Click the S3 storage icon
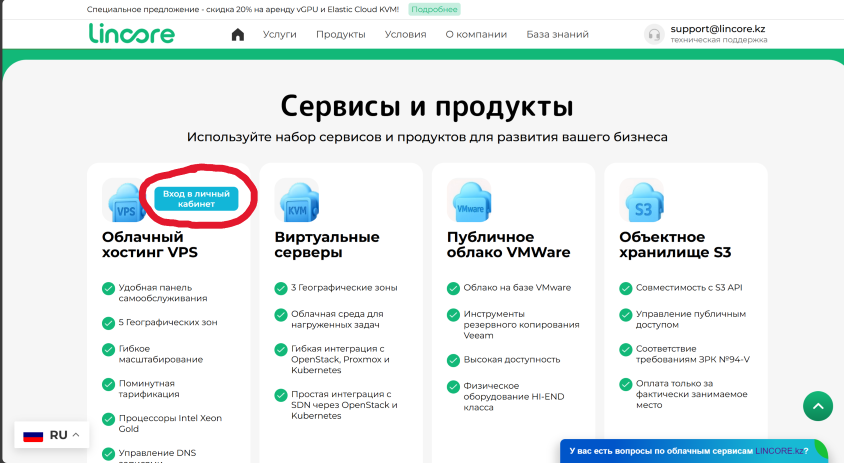This screenshot has width=844, height=463. (x=641, y=201)
